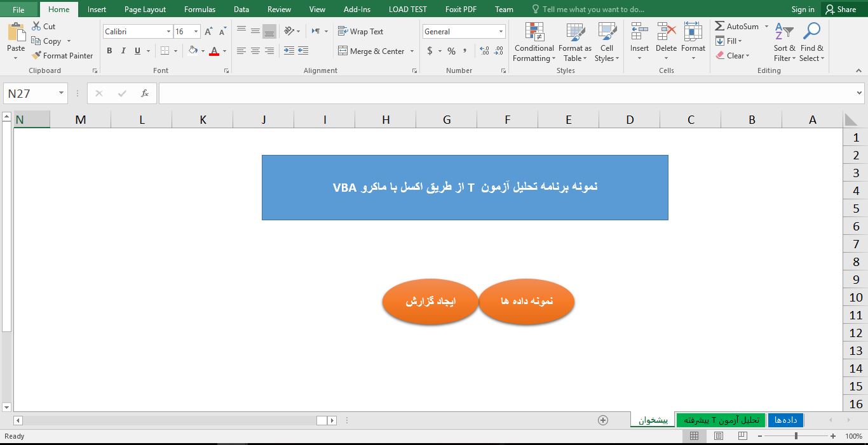Apply Accounting Number Format dollar icon
Viewport: 868px width, 445px height.
430,51
